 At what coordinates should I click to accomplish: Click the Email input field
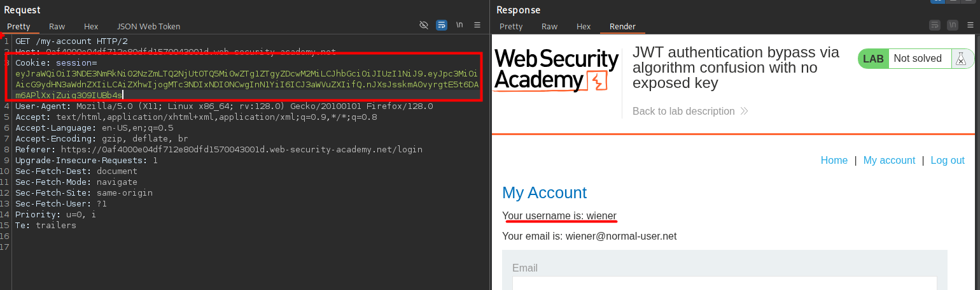coord(724,284)
